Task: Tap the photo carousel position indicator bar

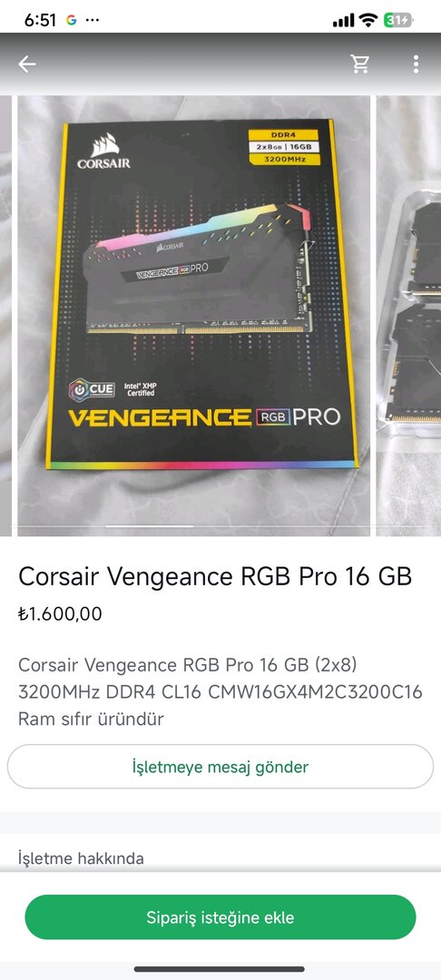Action: 150,526
